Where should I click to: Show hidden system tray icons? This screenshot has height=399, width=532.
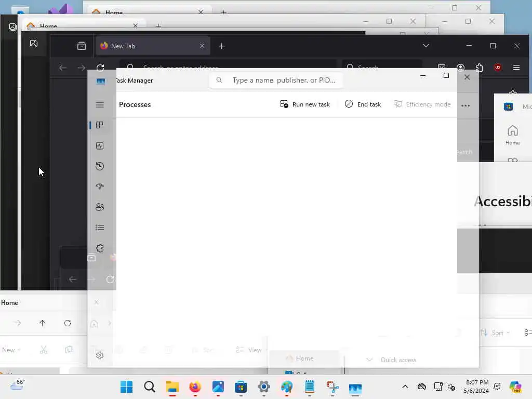405,387
